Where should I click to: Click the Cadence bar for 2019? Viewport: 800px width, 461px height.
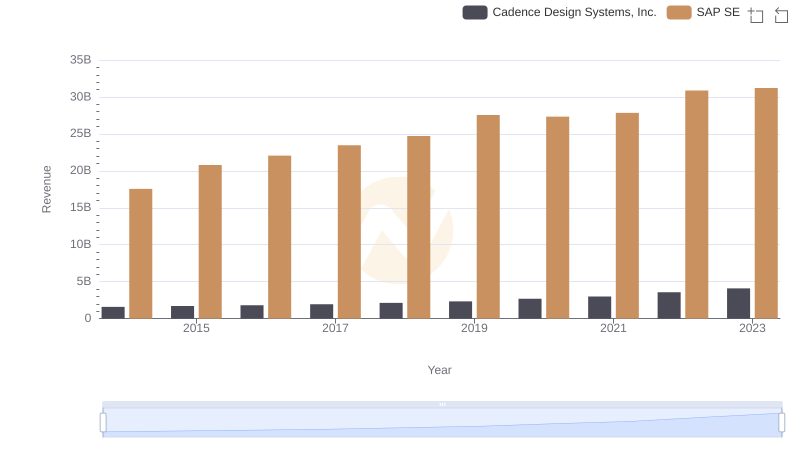[460, 310]
